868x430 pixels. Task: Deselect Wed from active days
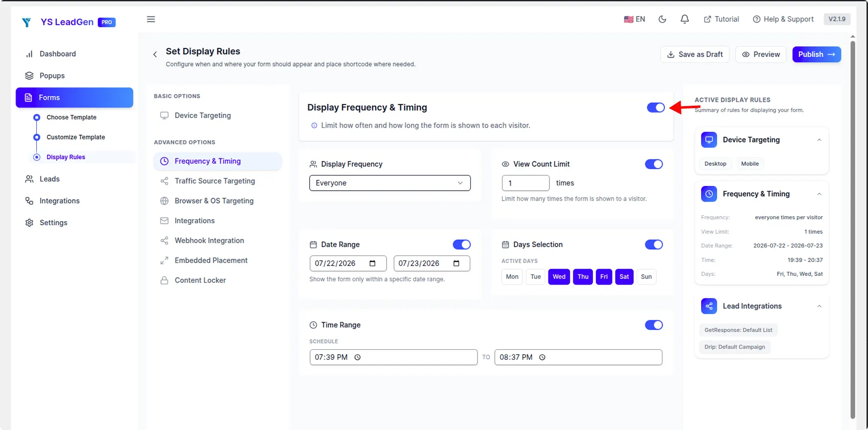pos(559,277)
